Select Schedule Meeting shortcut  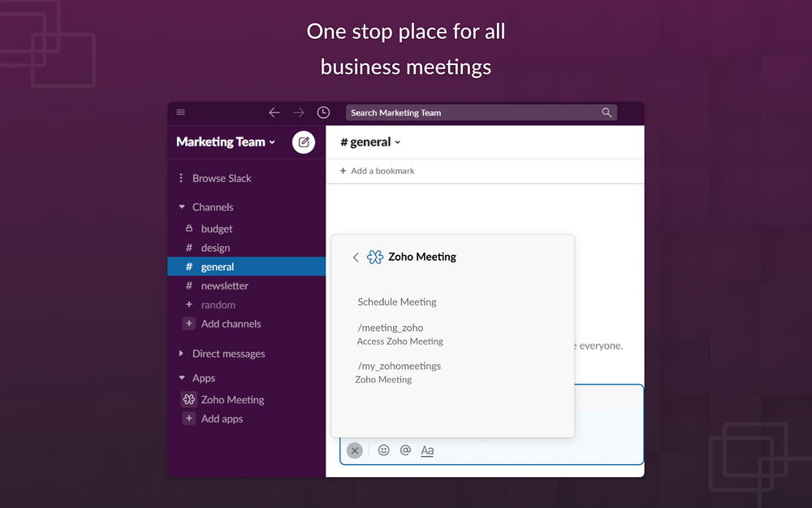(397, 302)
